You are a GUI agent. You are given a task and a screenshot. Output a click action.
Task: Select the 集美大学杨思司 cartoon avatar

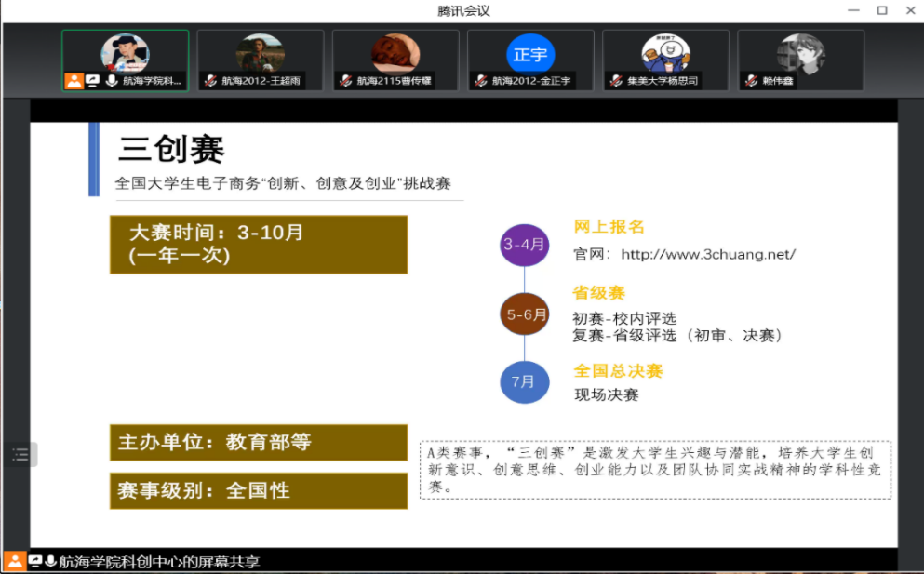[x=665, y=53]
